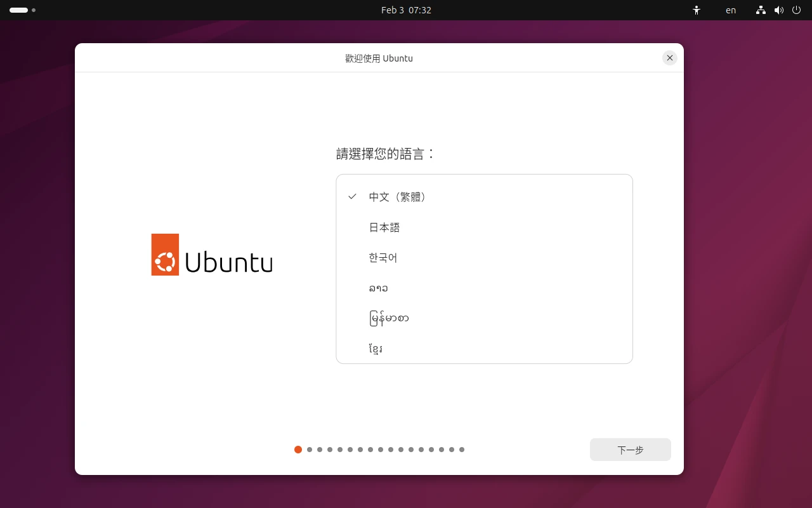Click the last page indicator dot
The height and width of the screenshot is (508, 812).
462,450
